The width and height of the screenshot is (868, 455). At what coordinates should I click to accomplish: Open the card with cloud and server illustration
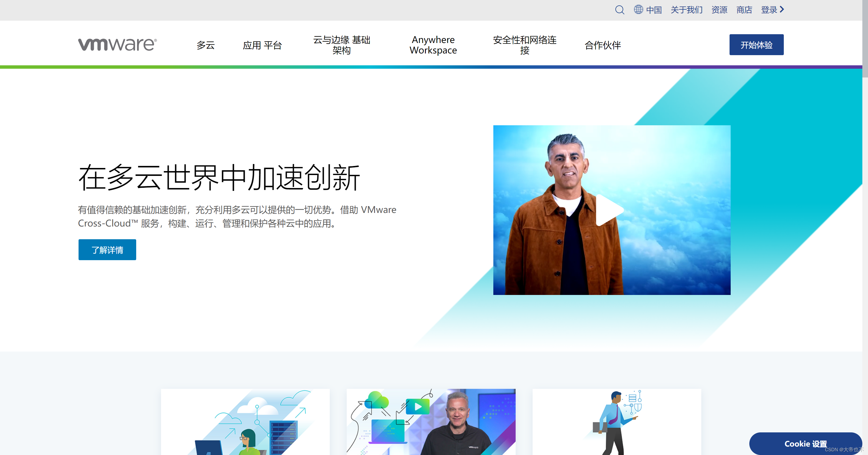click(245, 422)
